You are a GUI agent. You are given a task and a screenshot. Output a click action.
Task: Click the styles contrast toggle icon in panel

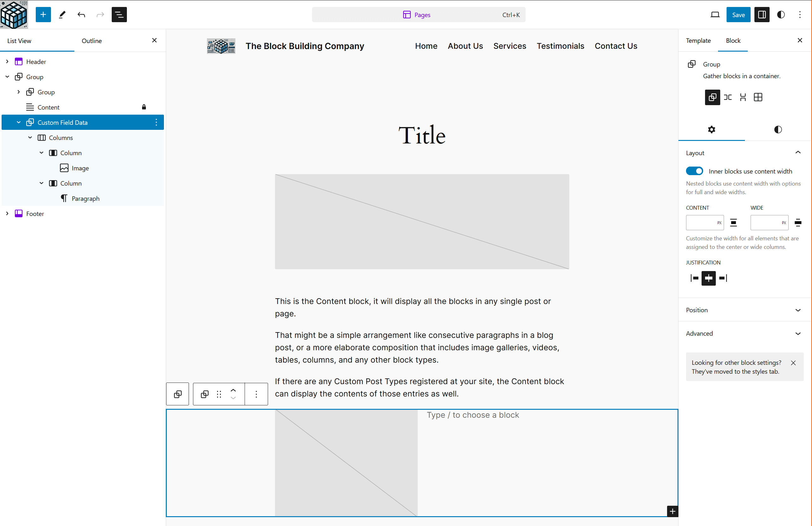point(778,129)
